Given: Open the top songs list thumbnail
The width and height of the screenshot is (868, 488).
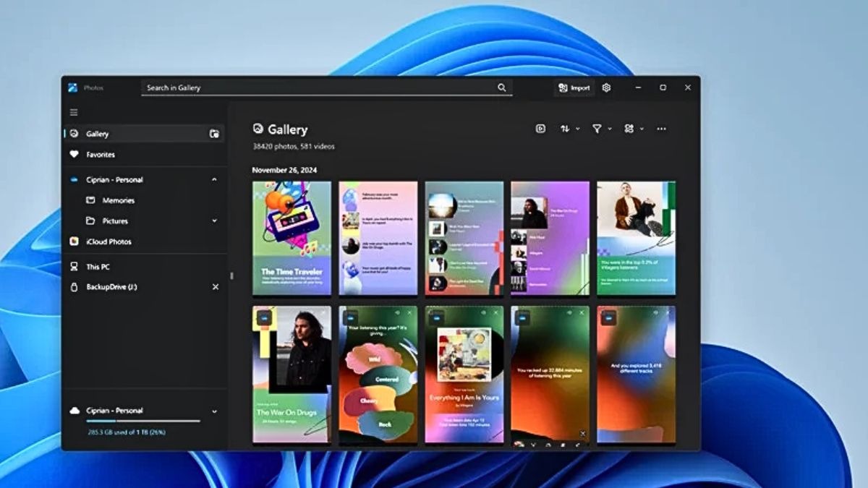Looking at the screenshot, I should pyautogui.click(x=464, y=238).
